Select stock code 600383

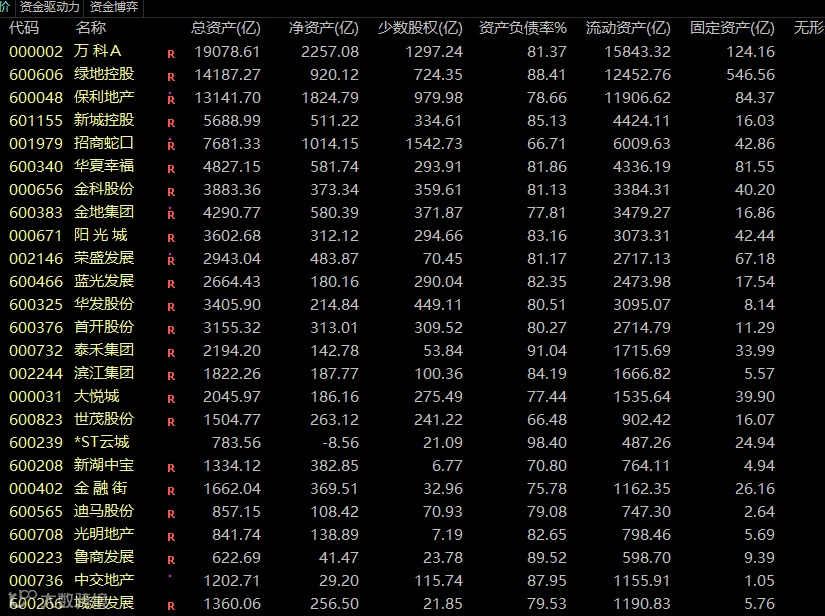tap(36, 213)
